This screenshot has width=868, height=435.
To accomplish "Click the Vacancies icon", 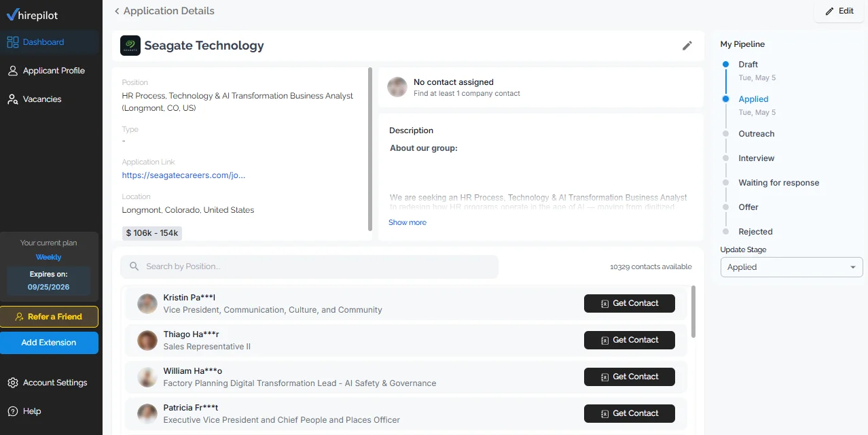I will pyautogui.click(x=12, y=99).
